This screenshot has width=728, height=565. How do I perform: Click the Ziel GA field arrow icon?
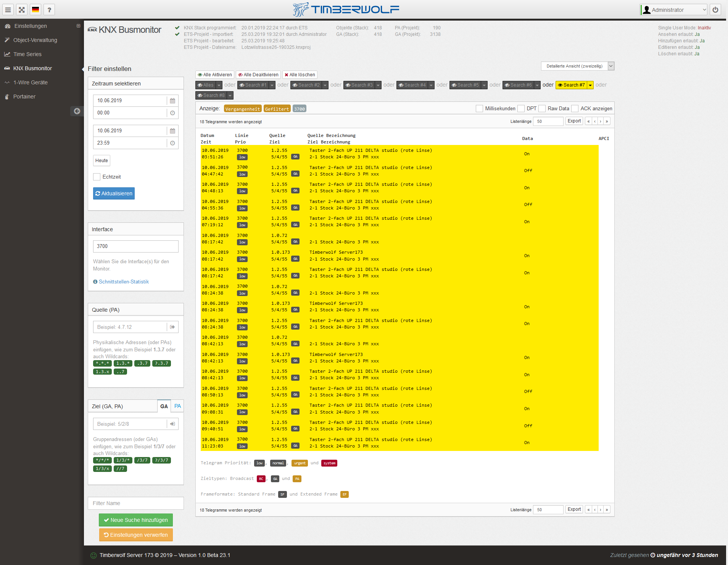point(172,424)
